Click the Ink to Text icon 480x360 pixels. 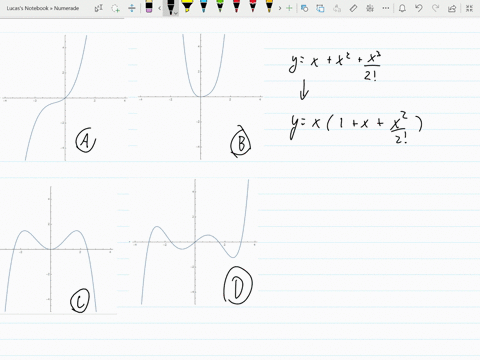pos(337,8)
